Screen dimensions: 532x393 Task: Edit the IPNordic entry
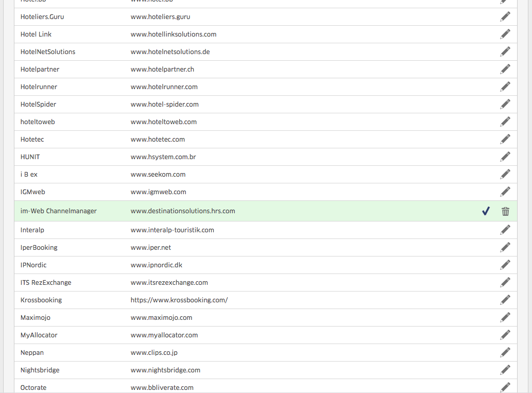(x=505, y=265)
